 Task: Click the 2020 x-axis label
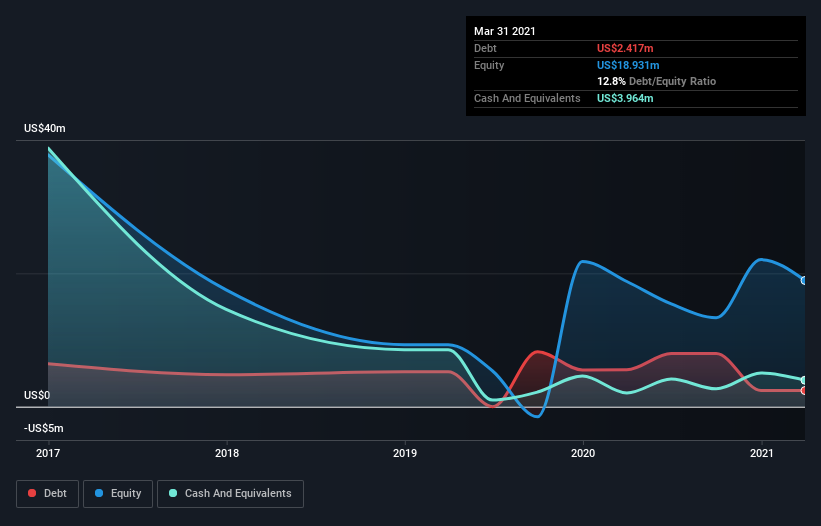tap(583, 453)
